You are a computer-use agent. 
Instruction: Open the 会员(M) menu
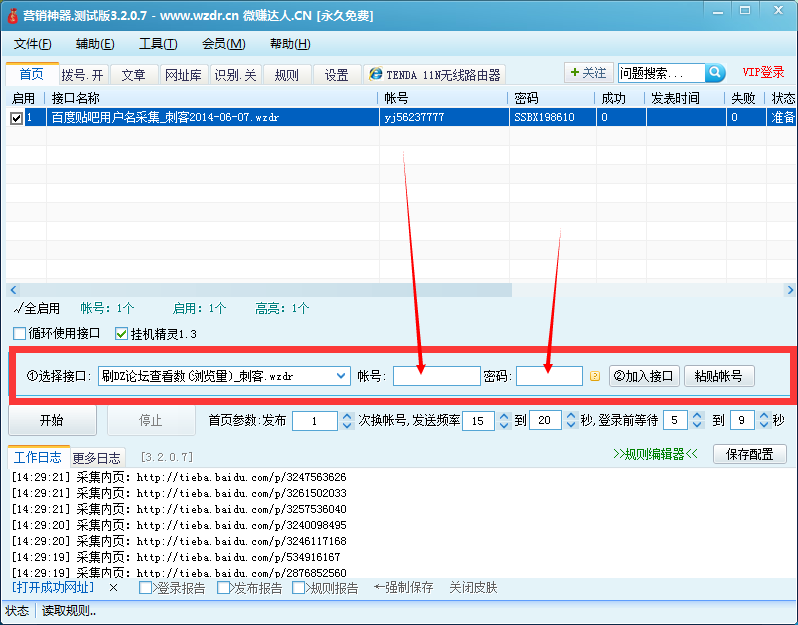[223, 44]
